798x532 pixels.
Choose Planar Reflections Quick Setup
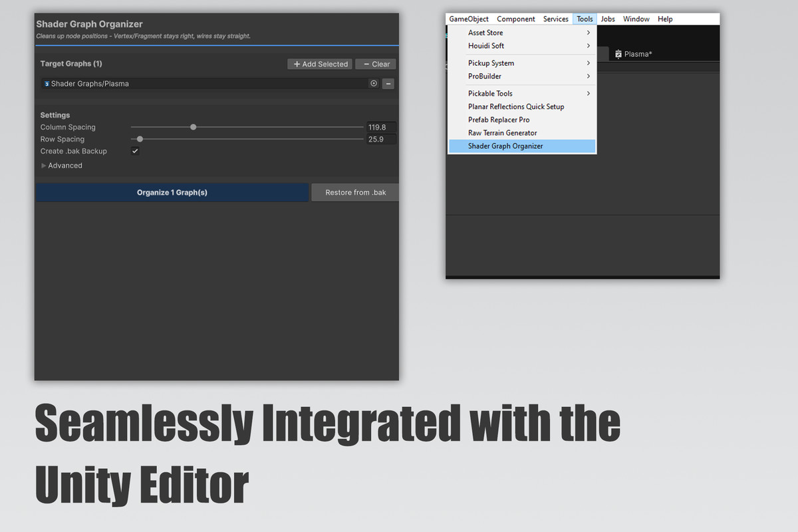[x=523, y=106]
